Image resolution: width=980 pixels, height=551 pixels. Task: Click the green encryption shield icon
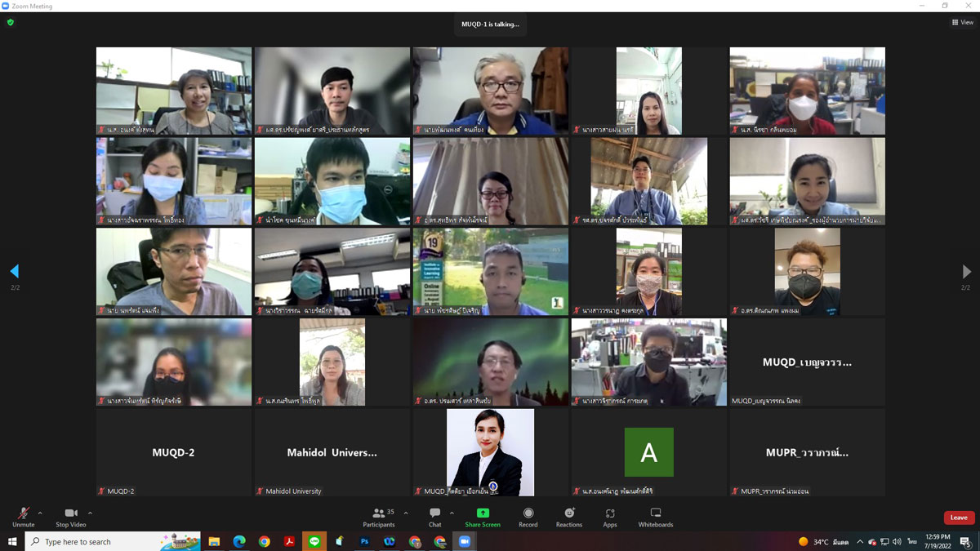pyautogui.click(x=11, y=23)
